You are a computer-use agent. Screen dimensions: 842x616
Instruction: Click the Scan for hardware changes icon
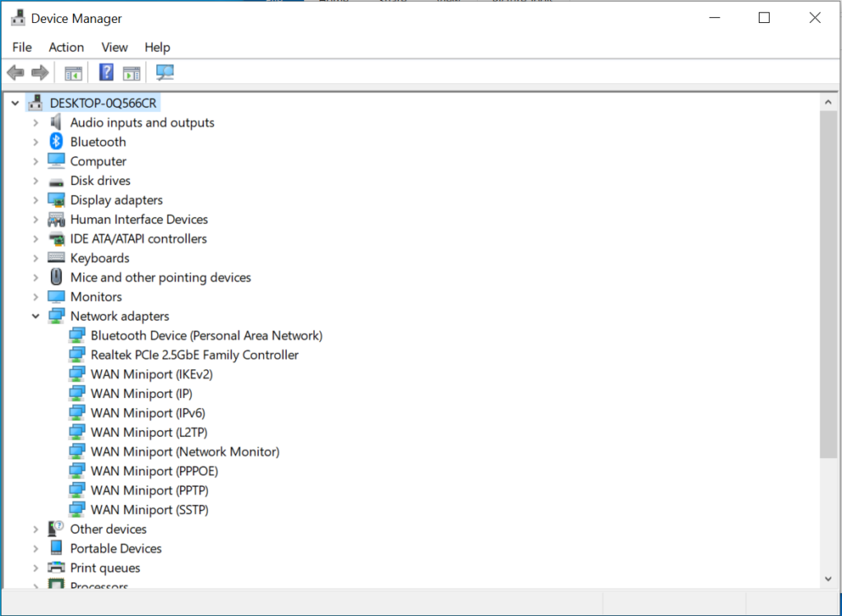tap(164, 72)
